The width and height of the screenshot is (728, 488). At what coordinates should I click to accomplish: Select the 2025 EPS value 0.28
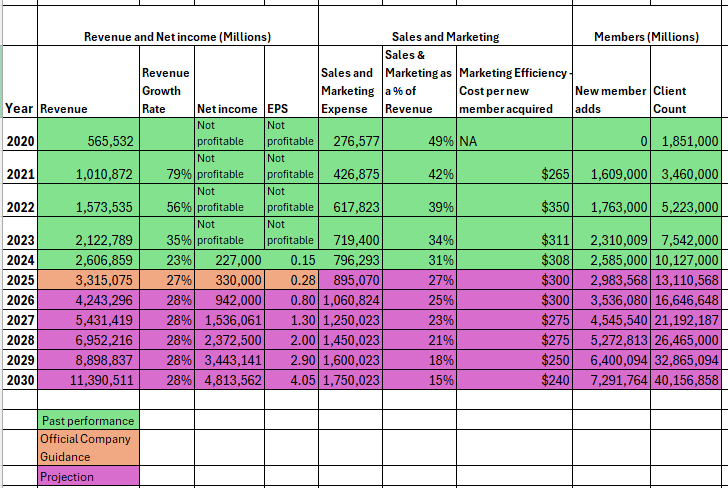(292, 280)
